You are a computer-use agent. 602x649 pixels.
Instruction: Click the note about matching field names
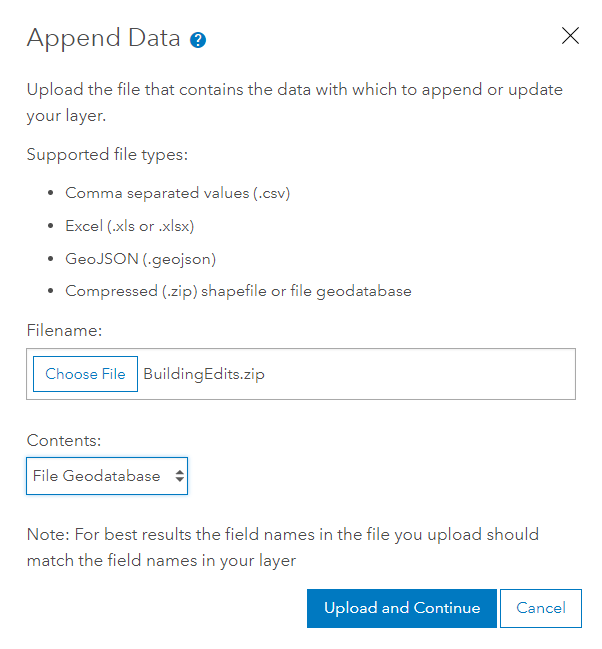pos(282,547)
